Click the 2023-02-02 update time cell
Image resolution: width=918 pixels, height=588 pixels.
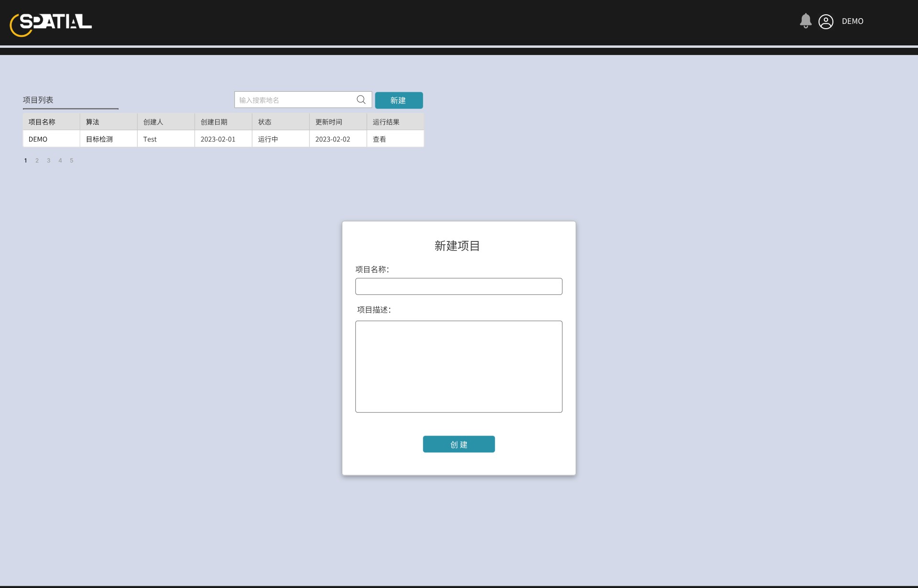pos(338,139)
